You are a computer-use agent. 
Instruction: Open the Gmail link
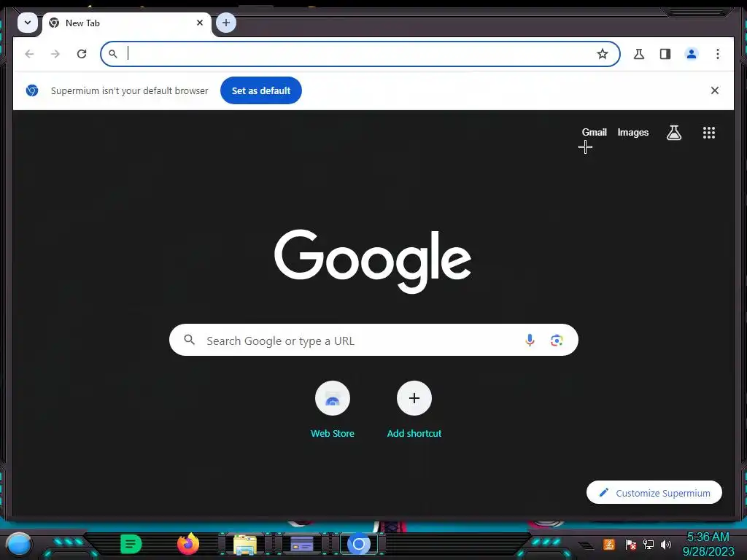594,133
